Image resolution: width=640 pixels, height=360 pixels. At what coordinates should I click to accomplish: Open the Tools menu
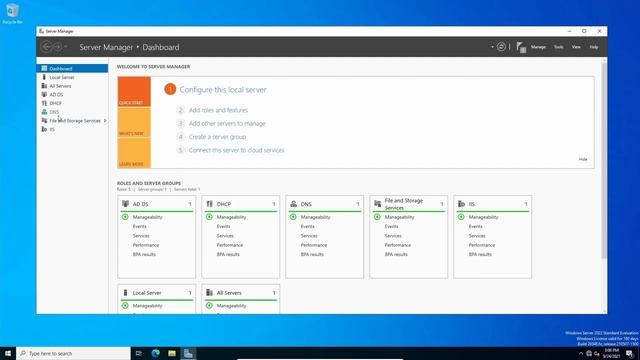coord(558,47)
